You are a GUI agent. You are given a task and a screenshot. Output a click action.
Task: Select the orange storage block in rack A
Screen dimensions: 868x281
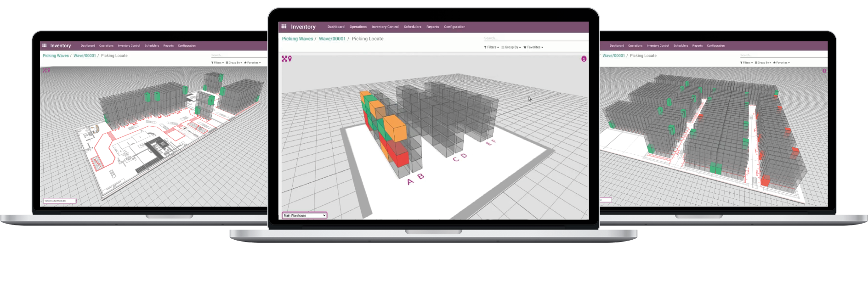coord(395,128)
